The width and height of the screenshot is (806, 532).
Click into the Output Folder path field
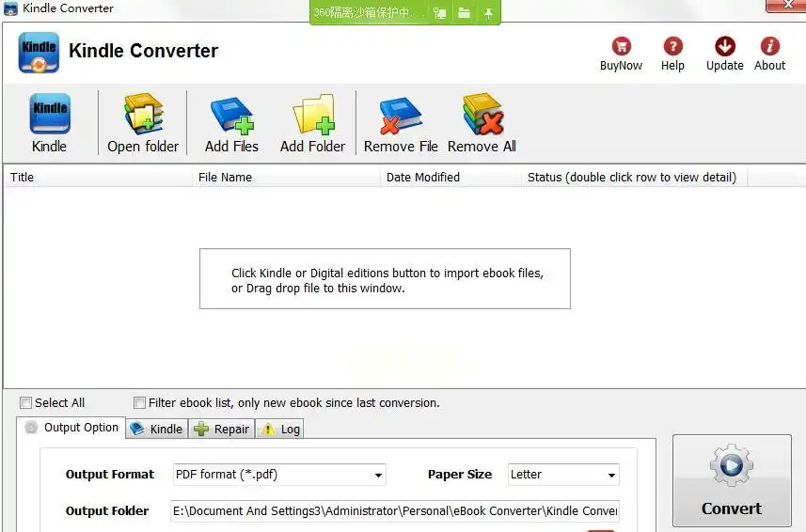(x=395, y=511)
